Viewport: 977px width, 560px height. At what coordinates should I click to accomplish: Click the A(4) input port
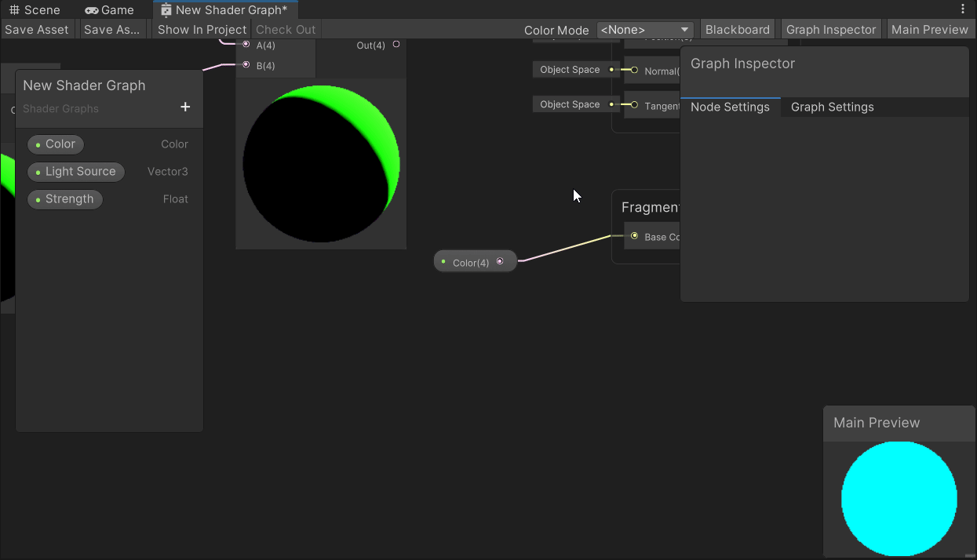click(x=246, y=45)
